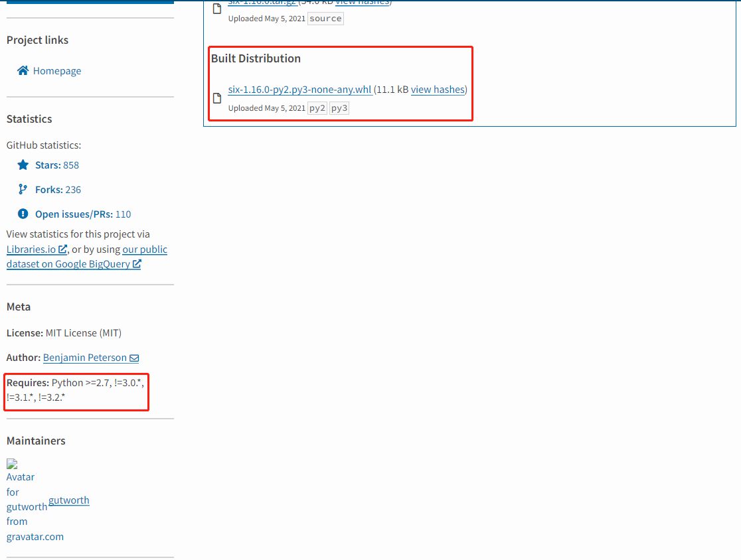Image resolution: width=741 pixels, height=560 pixels.
Task: Click the house icon beside Homepage
Action: pyautogui.click(x=23, y=70)
